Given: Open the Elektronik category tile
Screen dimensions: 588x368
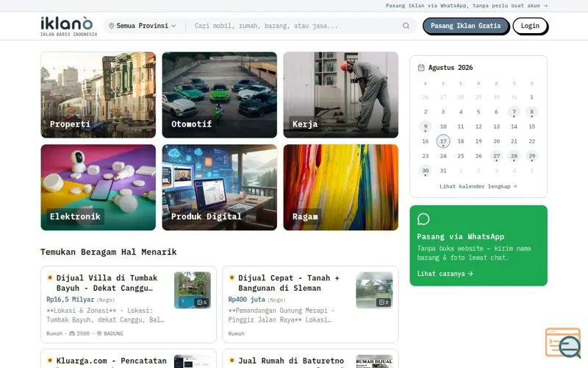Looking at the screenshot, I should 98,188.
